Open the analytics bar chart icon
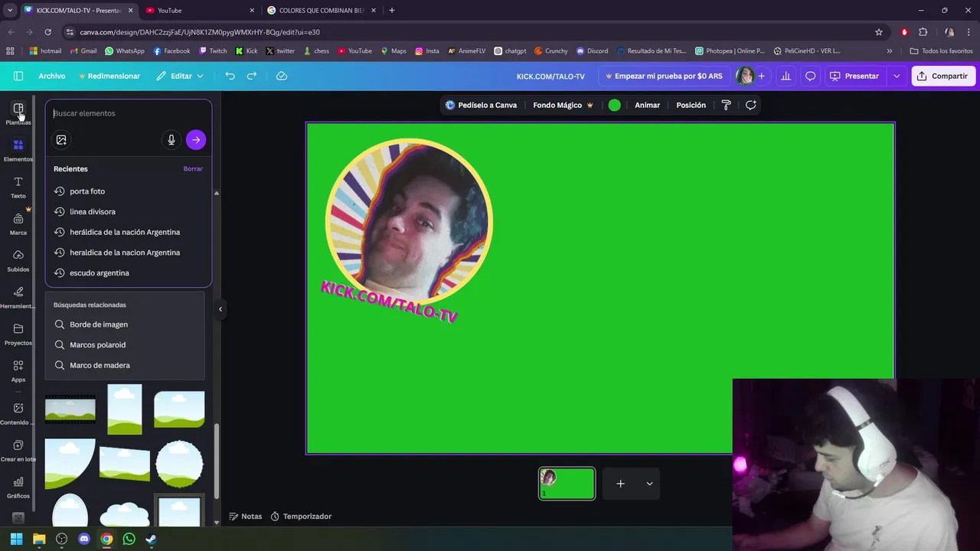Viewport: 980px width, 551px height. [786, 76]
